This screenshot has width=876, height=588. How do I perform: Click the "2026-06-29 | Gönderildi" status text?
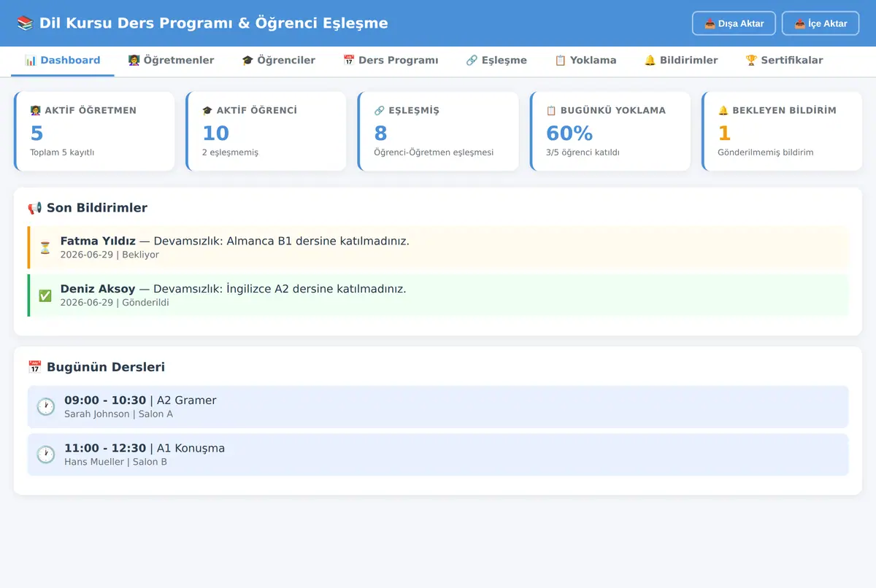(x=115, y=303)
